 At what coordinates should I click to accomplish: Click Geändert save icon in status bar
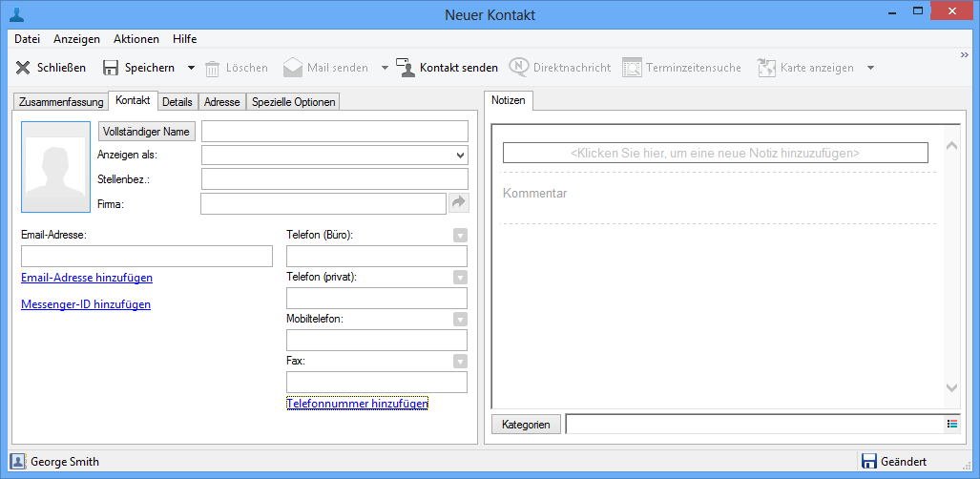(x=868, y=462)
